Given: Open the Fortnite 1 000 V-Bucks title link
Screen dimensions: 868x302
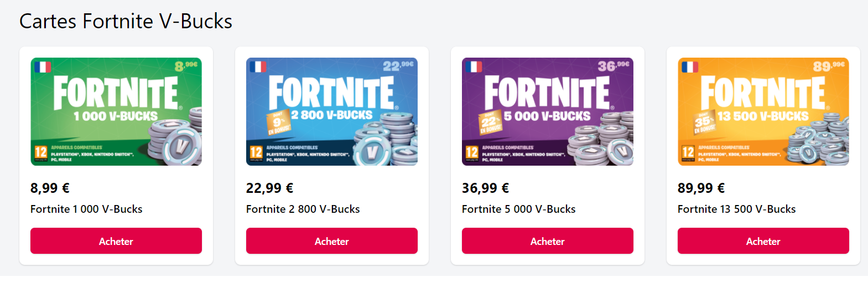Looking at the screenshot, I should 86,209.
